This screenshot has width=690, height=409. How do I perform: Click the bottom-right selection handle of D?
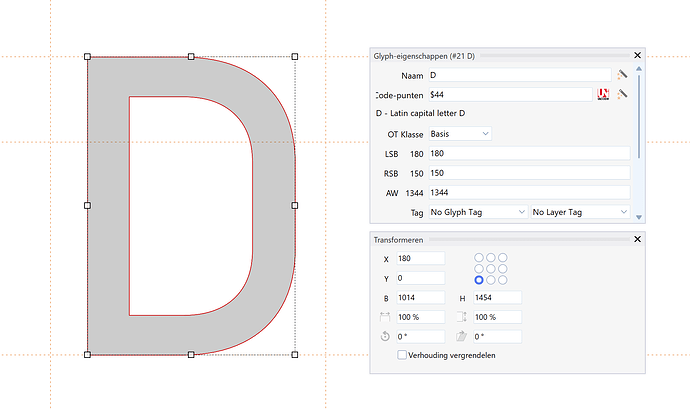click(x=295, y=354)
